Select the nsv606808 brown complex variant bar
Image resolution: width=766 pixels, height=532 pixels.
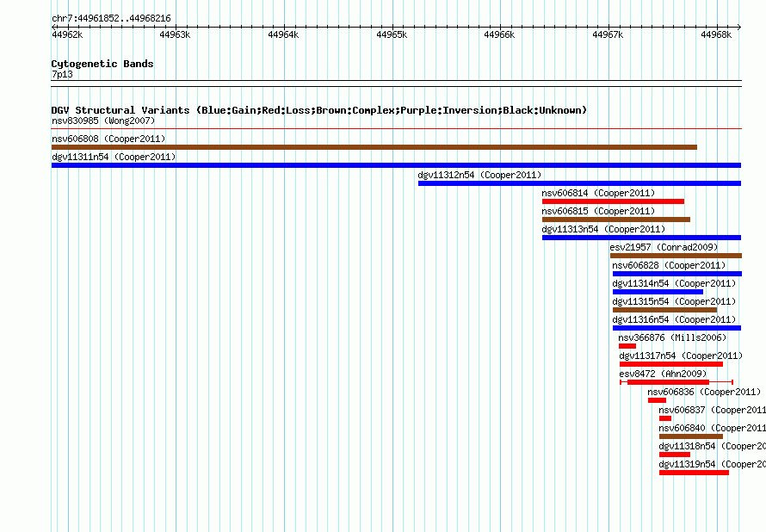click(x=374, y=147)
